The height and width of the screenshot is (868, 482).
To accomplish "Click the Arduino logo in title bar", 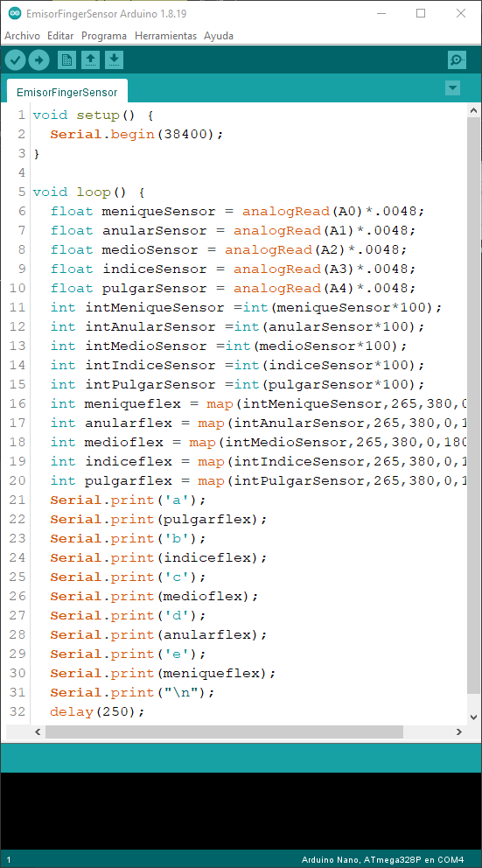I will (x=14, y=13).
